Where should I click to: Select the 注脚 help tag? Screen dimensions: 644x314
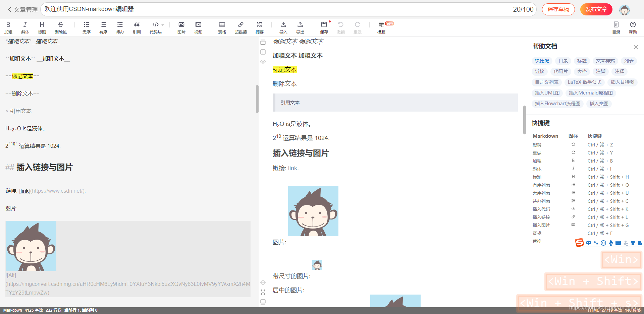click(601, 71)
